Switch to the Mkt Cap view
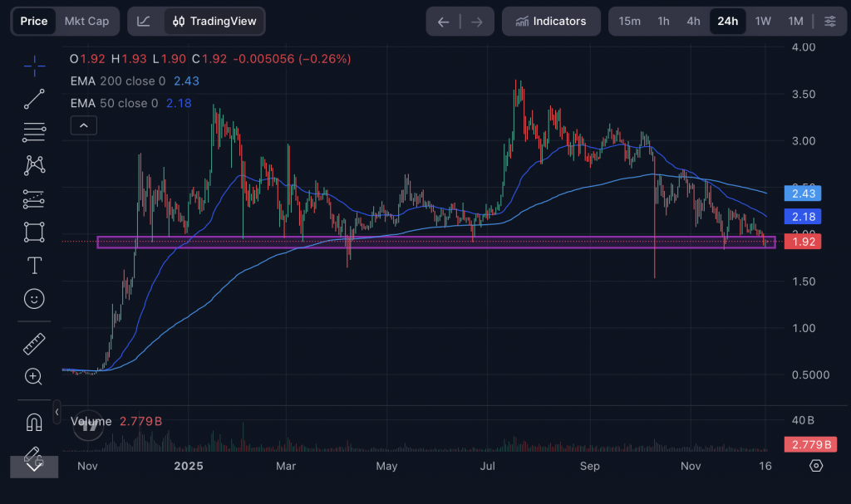851x504 pixels. (86, 22)
